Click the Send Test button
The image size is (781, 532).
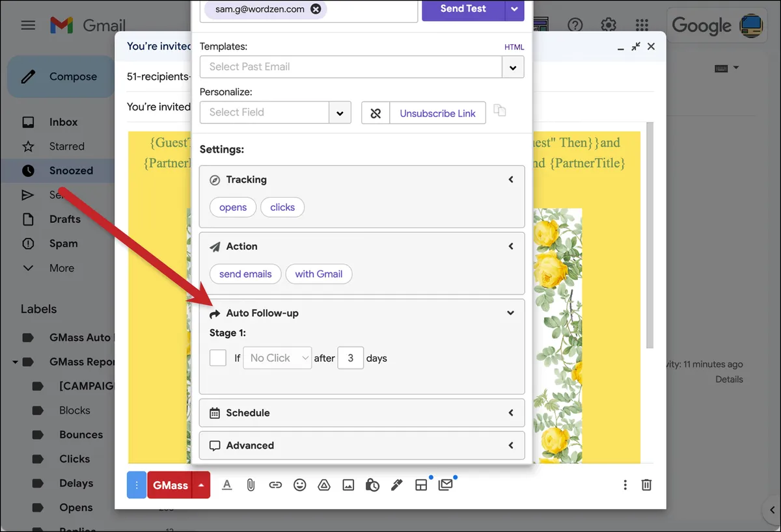tap(463, 9)
